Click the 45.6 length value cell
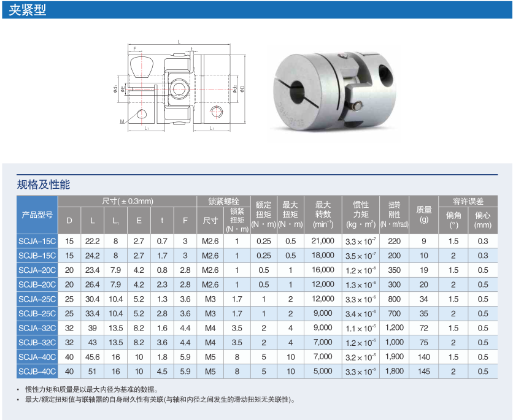The height and width of the screenshot is (420, 513). pyautogui.click(x=92, y=357)
